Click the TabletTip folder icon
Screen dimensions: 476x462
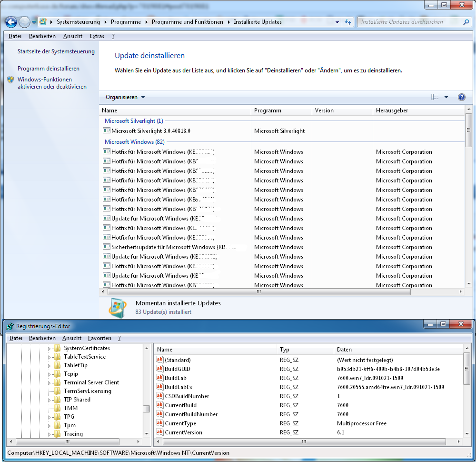[58, 365]
